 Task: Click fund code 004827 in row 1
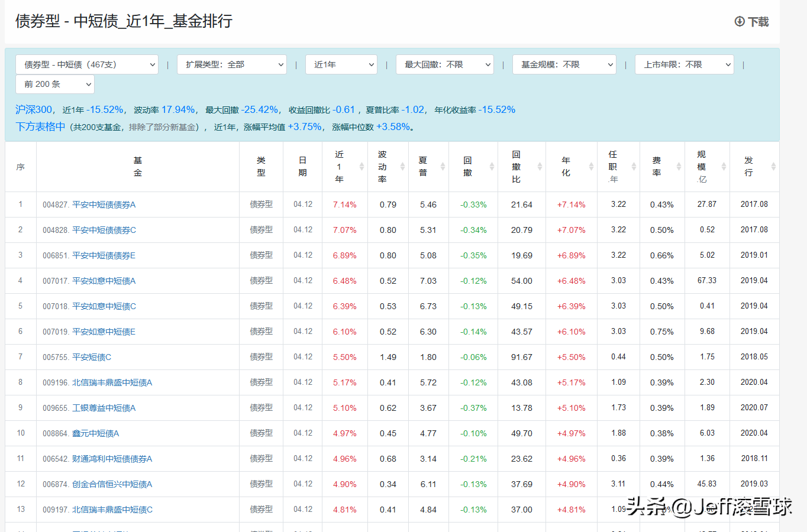[x=54, y=205]
